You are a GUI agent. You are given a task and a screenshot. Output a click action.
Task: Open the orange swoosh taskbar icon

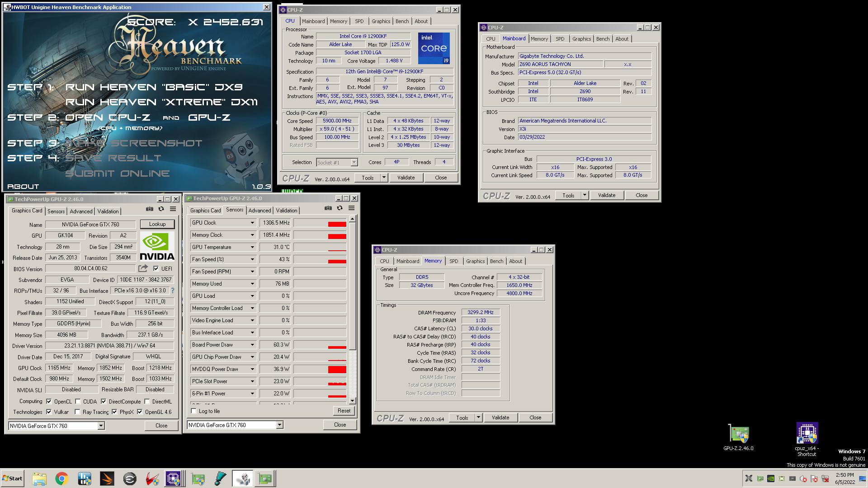(107, 479)
